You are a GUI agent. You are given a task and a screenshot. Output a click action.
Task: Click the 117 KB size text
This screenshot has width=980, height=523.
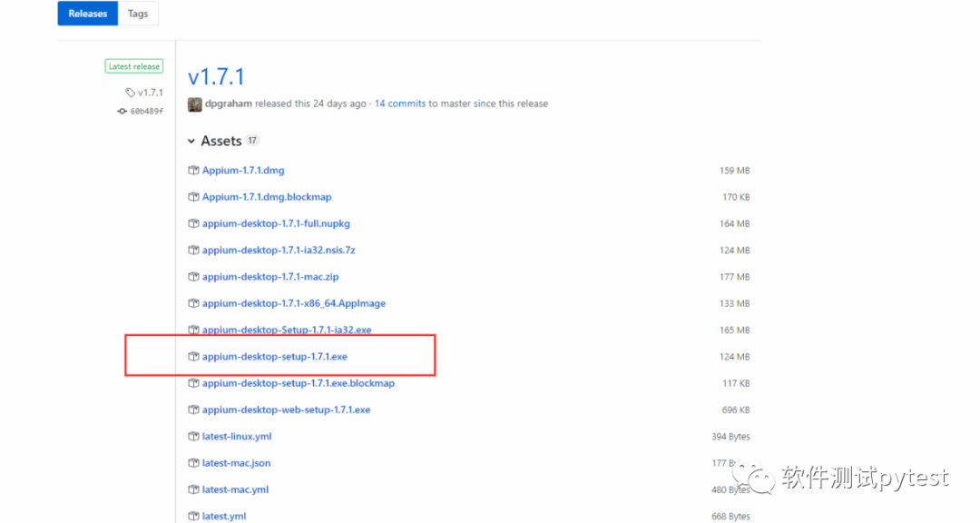pyautogui.click(x=736, y=383)
